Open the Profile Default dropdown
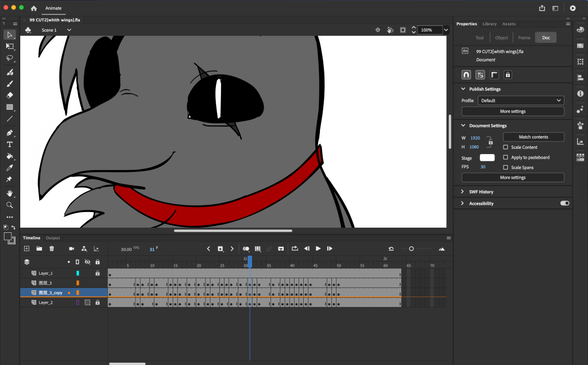The height and width of the screenshot is (365, 588). 520,101
